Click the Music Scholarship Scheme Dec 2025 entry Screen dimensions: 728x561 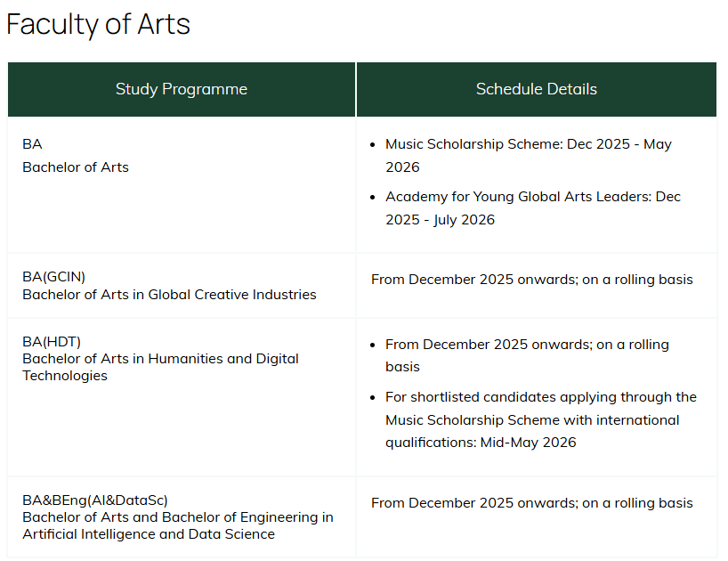point(528,155)
